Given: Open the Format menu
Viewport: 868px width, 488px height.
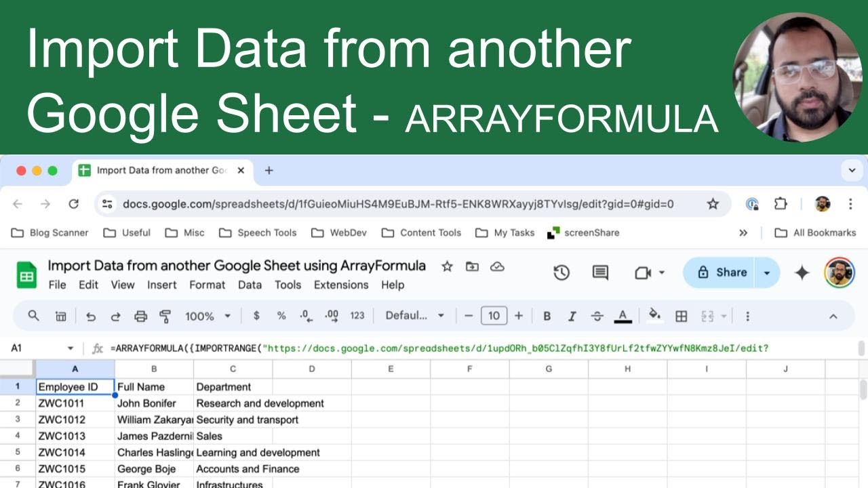Looking at the screenshot, I should (x=207, y=285).
